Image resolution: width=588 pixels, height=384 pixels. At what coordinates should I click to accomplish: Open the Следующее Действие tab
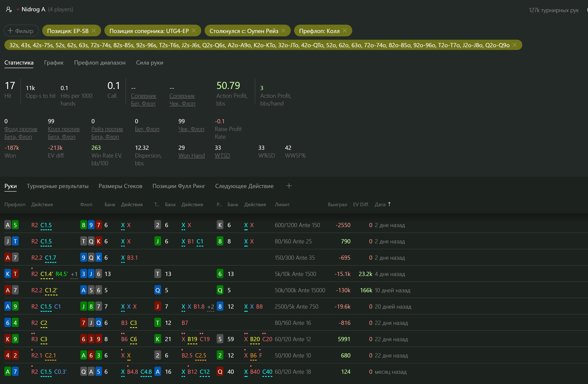click(244, 186)
